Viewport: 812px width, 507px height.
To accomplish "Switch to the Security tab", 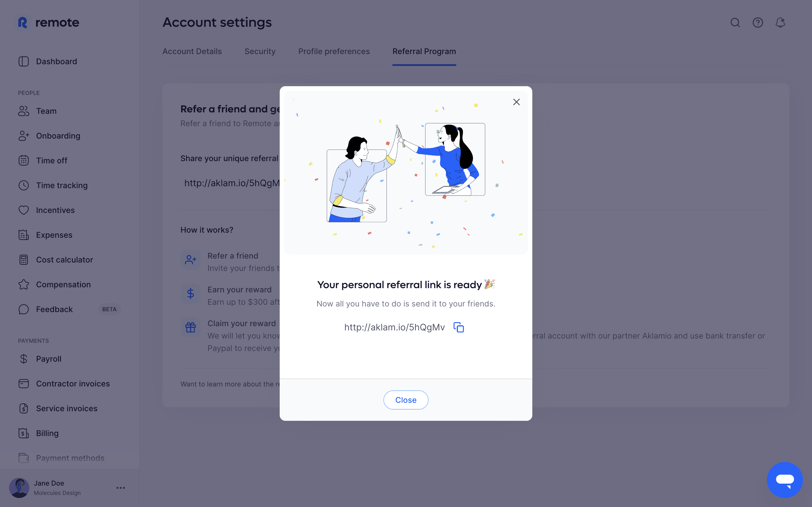I will tap(260, 51).
